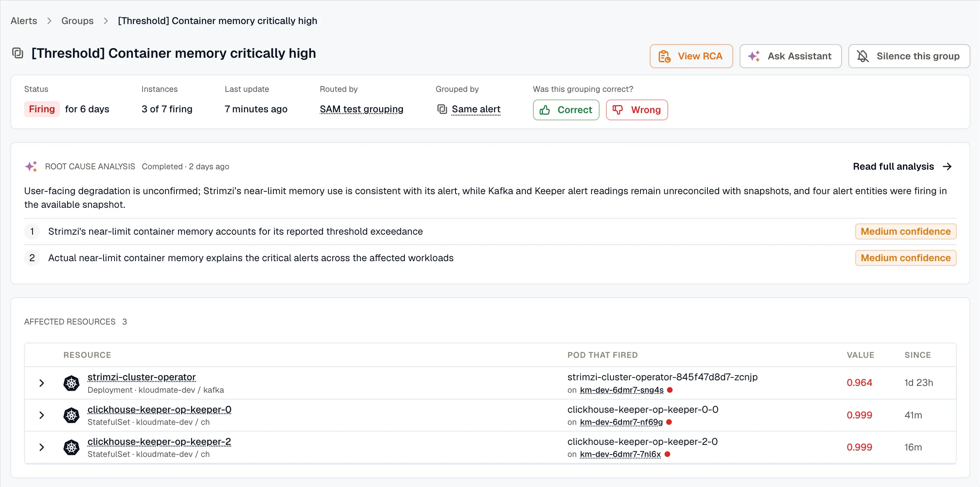Go to Alerts breadcrumb
Screen dimensions: 980x487
[24, 21]
